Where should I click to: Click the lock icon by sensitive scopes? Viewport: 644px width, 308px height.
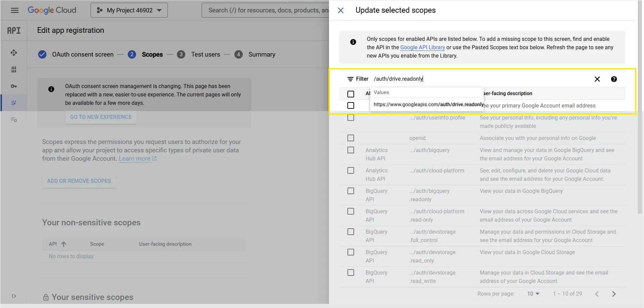46,297
